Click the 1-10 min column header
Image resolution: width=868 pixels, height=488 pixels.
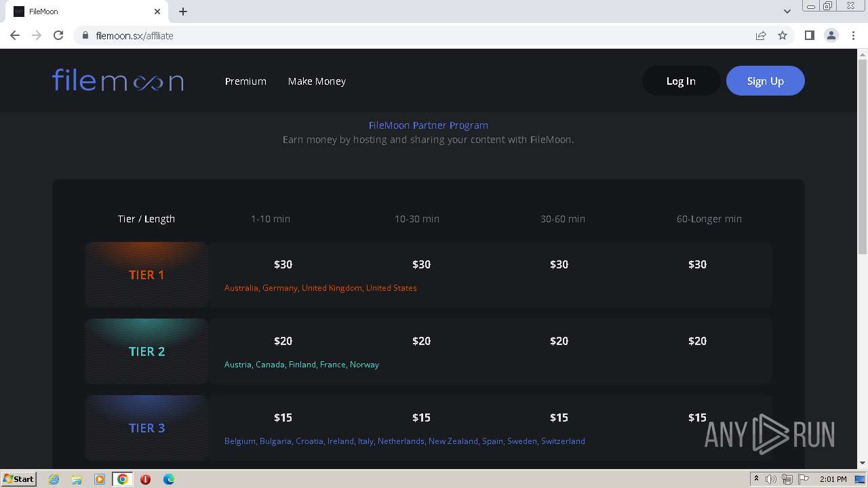[271, 218]
